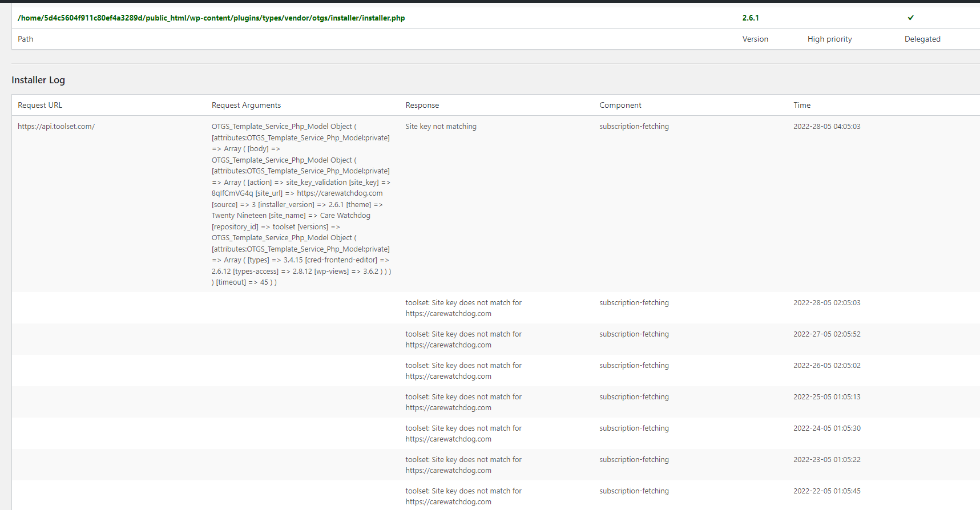This screenshot has width=980, height=510.
Task: Click the Version column footer label
Action: 755,39
